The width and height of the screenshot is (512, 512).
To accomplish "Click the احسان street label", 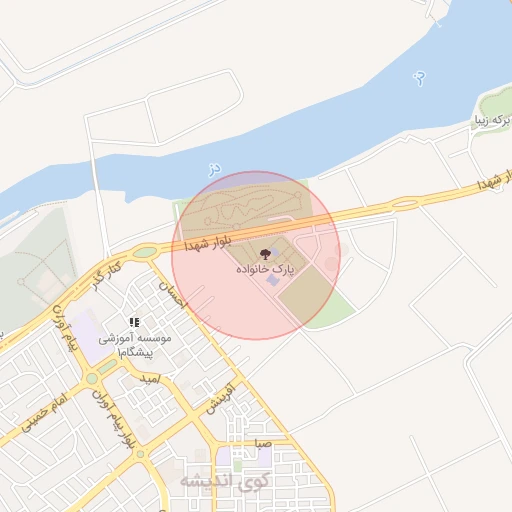I will (172, 295).
